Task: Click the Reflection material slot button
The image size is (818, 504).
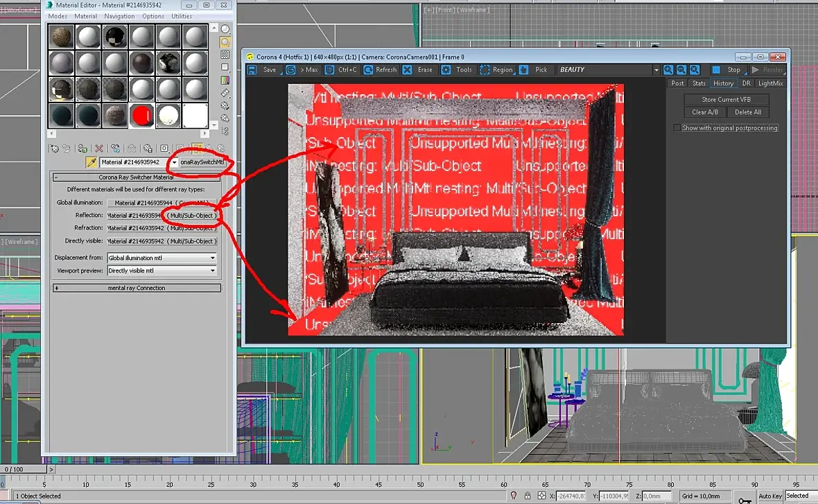Action: pyautogui.click(x=162, y=216)
